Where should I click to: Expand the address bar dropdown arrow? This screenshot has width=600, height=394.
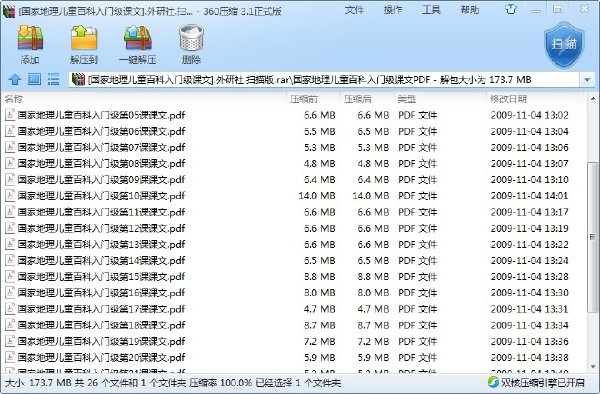click(x=587, y=80)
